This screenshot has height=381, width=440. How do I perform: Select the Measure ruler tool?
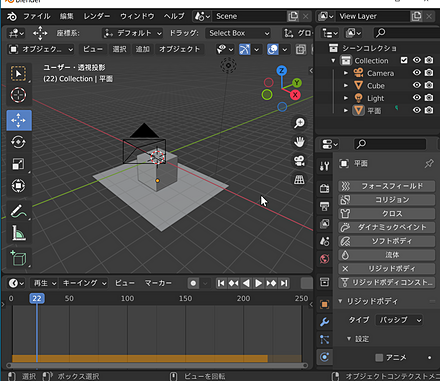pyautogui.click(x=18, y=233)
